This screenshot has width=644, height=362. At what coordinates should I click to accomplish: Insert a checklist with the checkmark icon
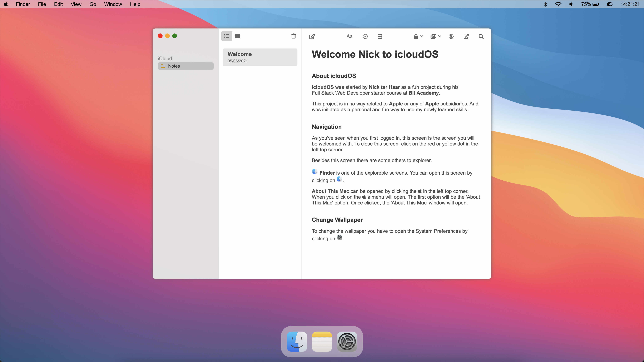[x=365, y=36]
